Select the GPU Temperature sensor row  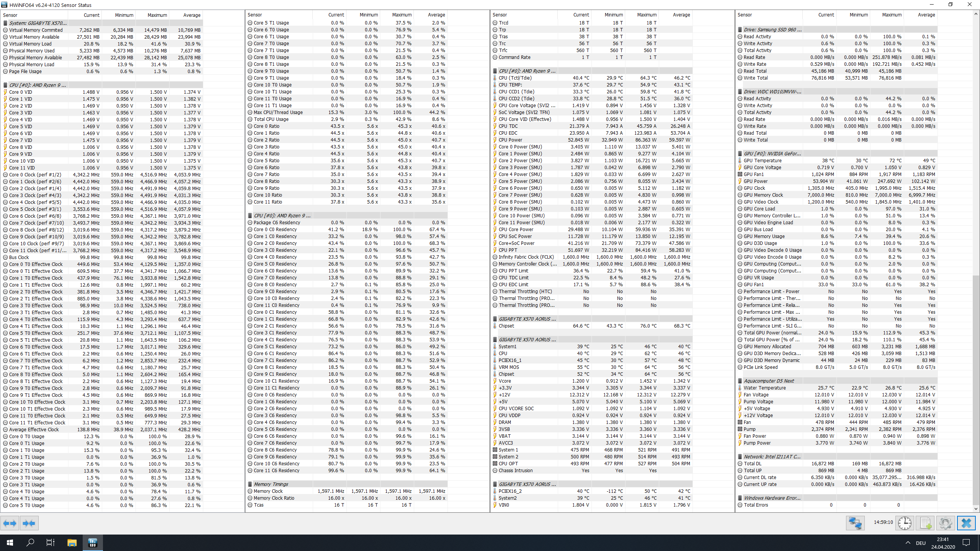click(x=763, y=161)
